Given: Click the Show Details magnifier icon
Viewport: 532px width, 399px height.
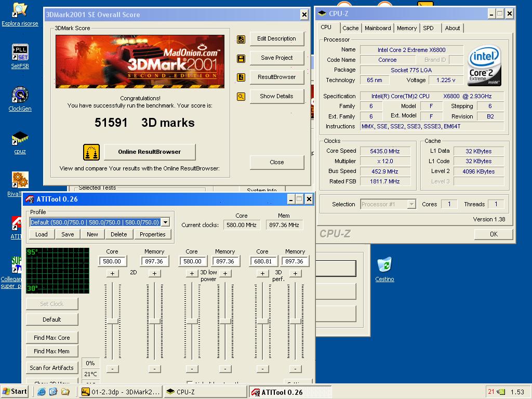Looking at the screenshot, I should tap(241, 97).
